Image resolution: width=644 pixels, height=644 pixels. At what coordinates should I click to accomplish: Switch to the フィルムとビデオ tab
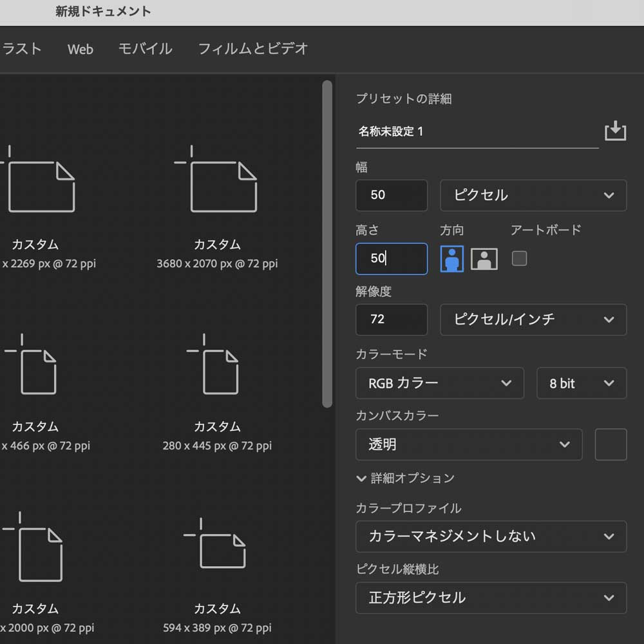coord(252,49)
